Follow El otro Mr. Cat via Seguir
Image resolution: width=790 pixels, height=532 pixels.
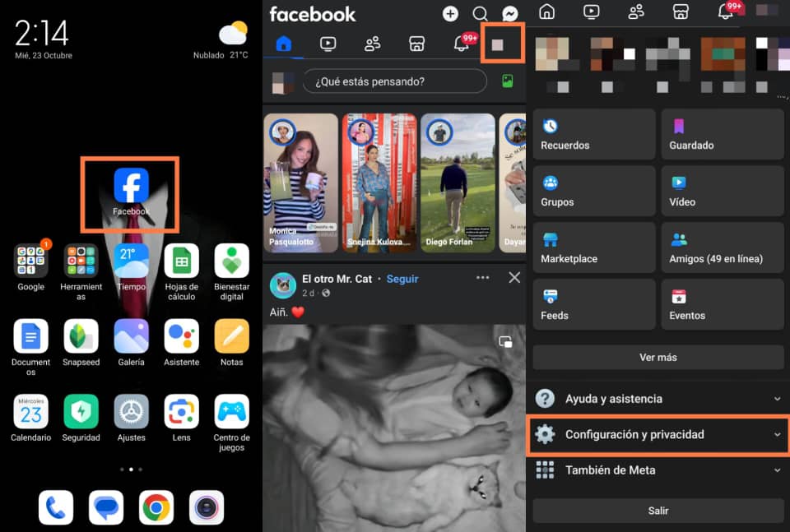402,279
